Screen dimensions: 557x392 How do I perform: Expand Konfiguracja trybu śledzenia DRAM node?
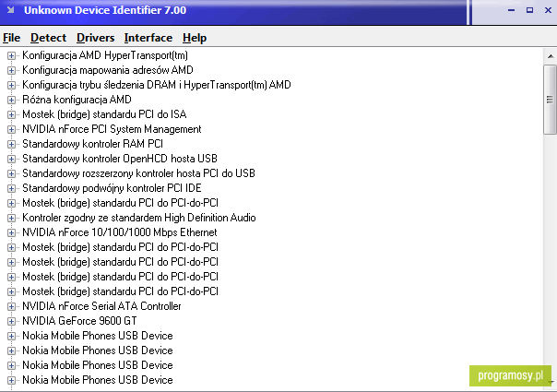point(11,85)
